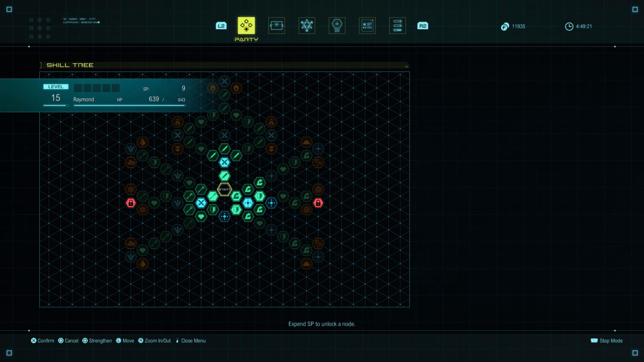Click the L2 shortcut panel icon

tap(221, 25)
